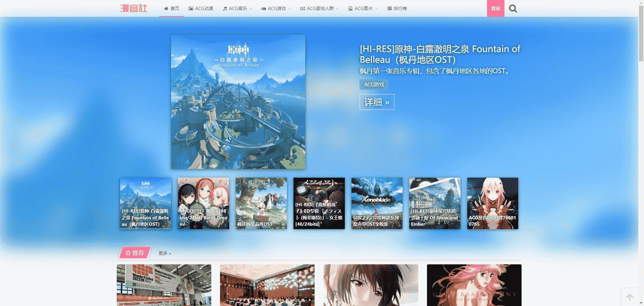
Task: Click the 漫音社 site logo
Action: tap(134, 8)
